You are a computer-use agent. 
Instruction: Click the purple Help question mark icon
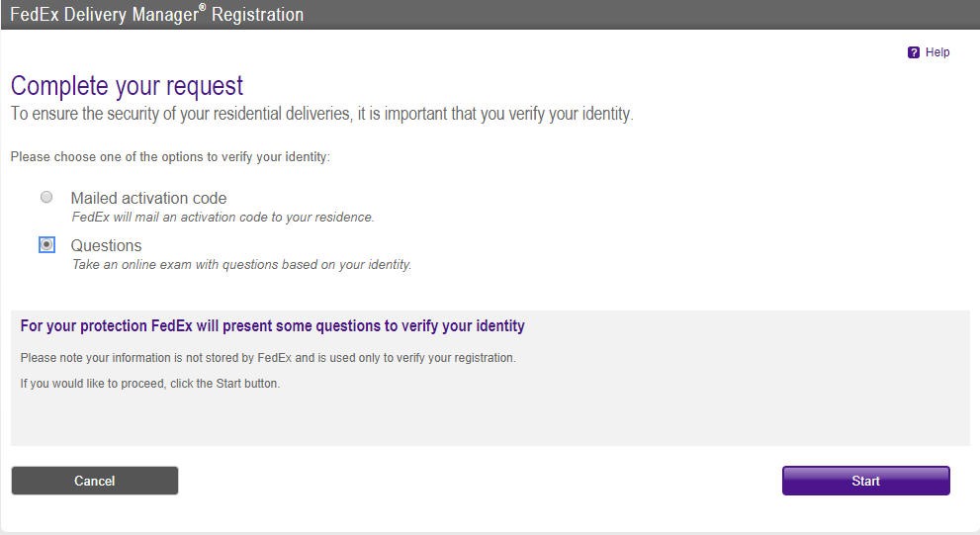coord(913,52)
